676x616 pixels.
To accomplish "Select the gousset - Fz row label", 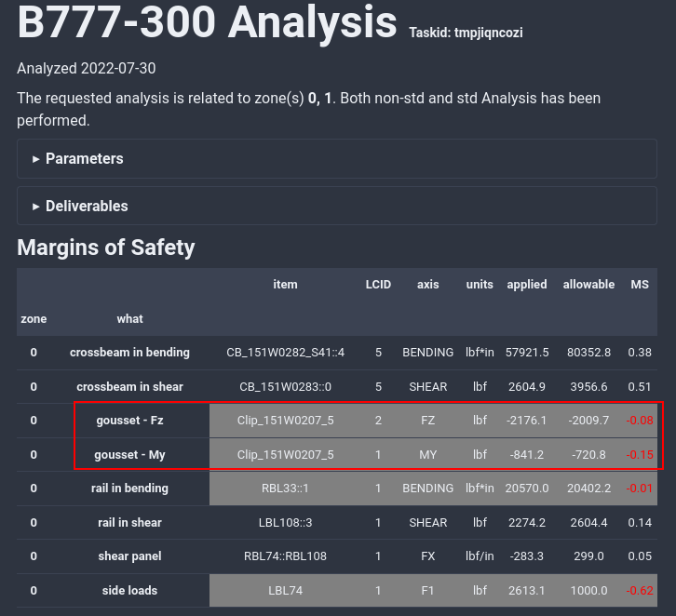I will [129, 421].
